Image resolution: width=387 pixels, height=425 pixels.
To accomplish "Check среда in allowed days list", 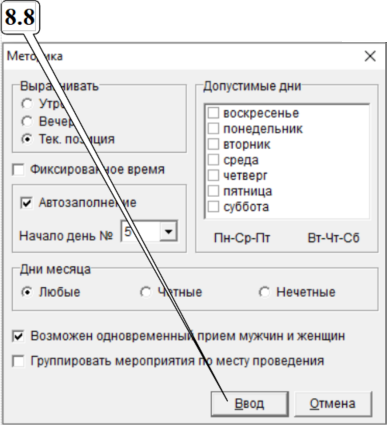I will point(213,160).
